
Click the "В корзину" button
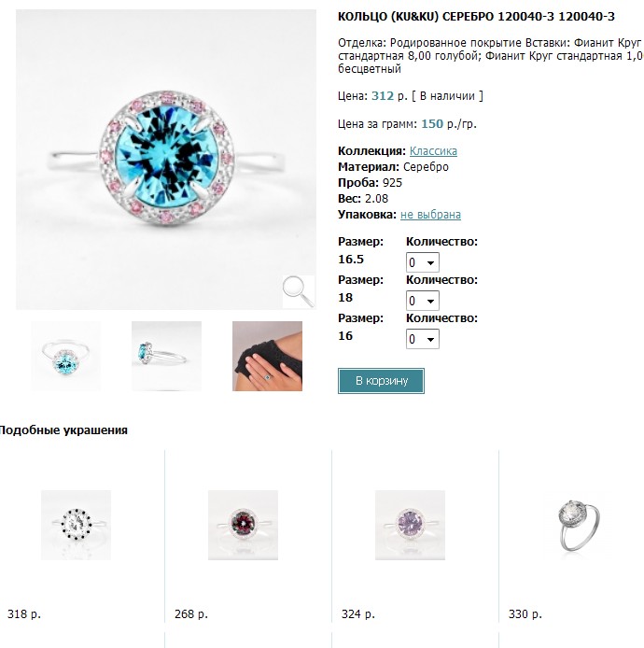coord(381,381)
